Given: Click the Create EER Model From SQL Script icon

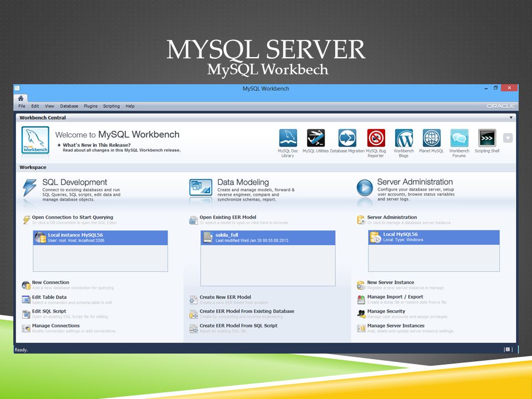Looking at the screenshot, I should [193, 329].
